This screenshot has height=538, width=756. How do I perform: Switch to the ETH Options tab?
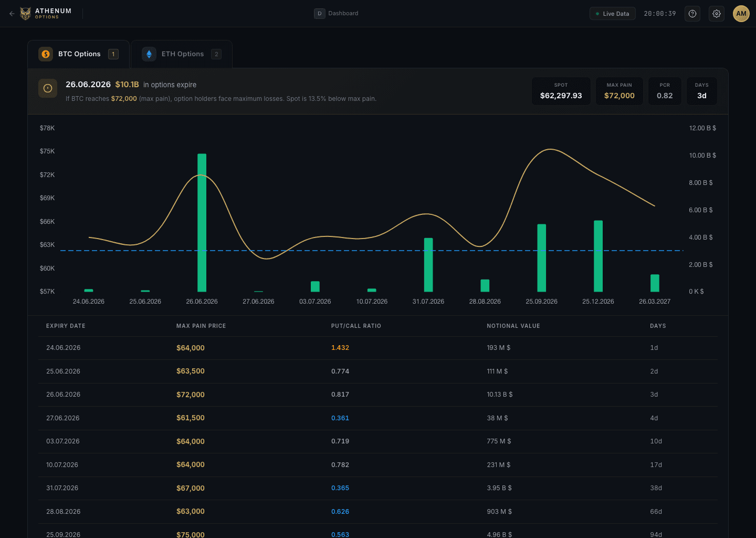tap(182, 54)
